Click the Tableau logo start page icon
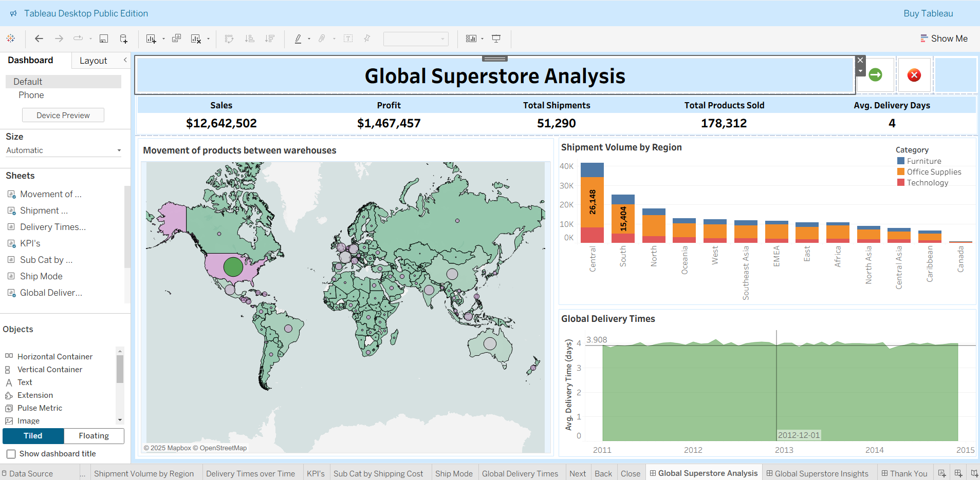The width and height of the screenshot is (980, 480). (11, 39)
